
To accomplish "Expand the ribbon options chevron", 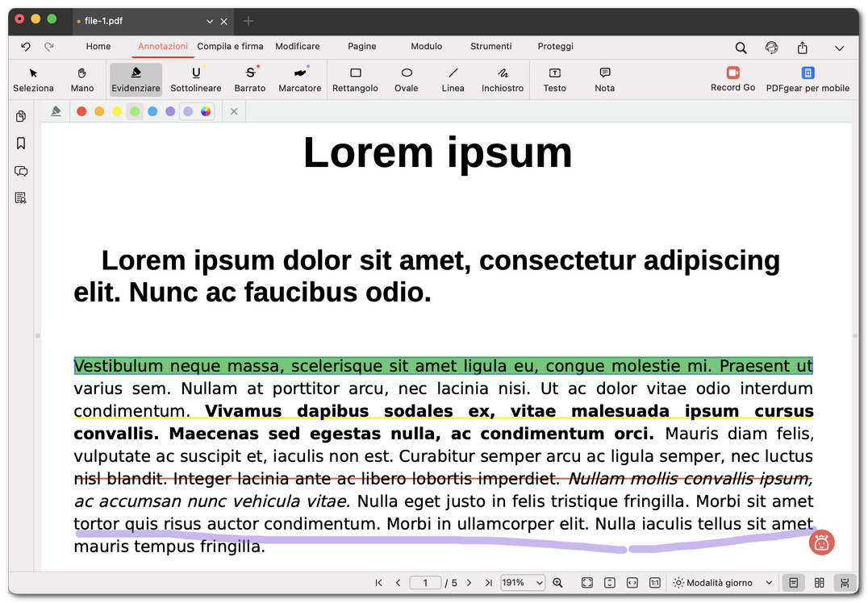I will click(841, 48).
